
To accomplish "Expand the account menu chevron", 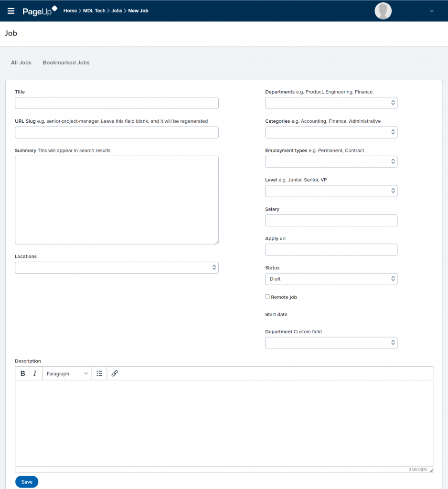I will (x=432, y=11).
